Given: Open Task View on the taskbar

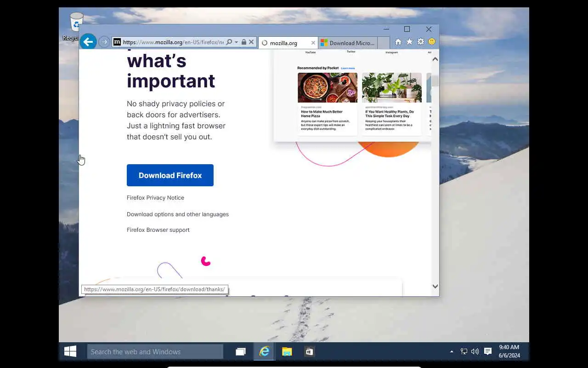Looking at the screenshot, I should [x=241, y=352].
